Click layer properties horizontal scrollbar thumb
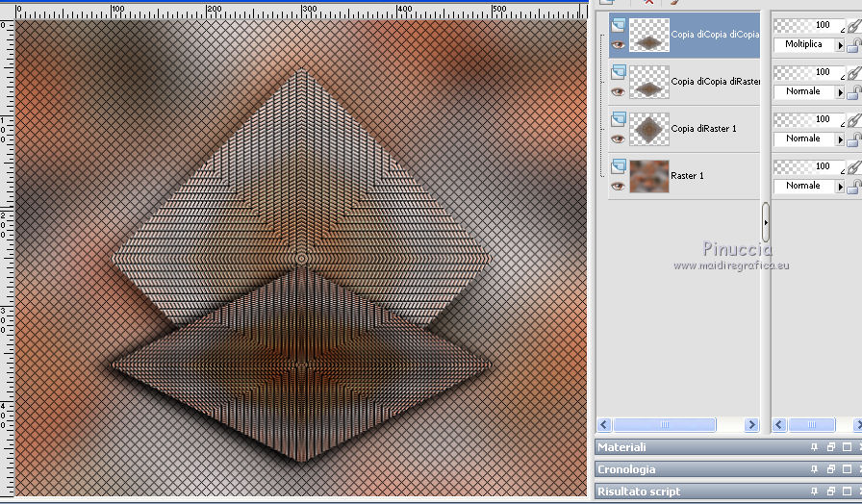This screenshot has height=504, width=862. [812, 424]
